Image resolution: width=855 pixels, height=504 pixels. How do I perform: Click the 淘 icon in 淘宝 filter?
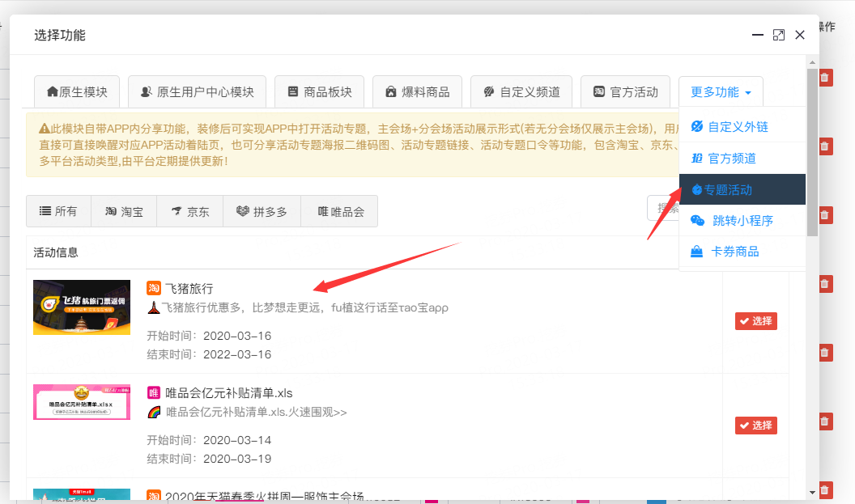(x=111, y=211)
